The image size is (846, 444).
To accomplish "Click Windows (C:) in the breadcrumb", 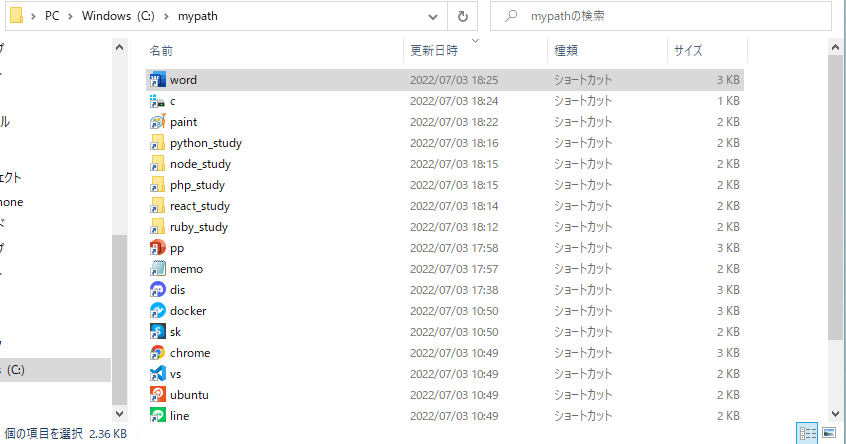I will pos(118,16).
